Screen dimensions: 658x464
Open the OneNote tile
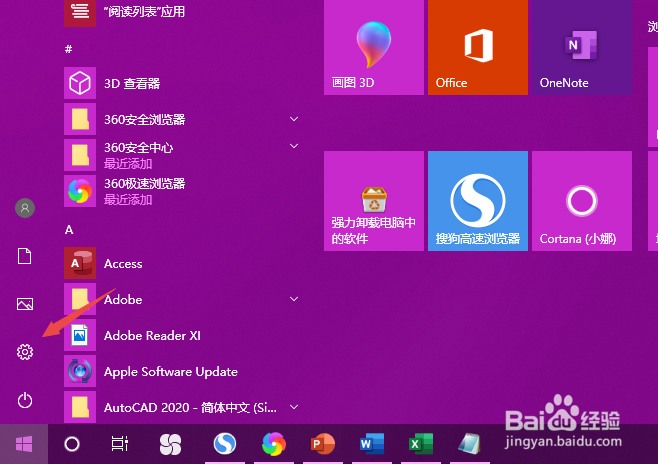click(x=582, y=47)
